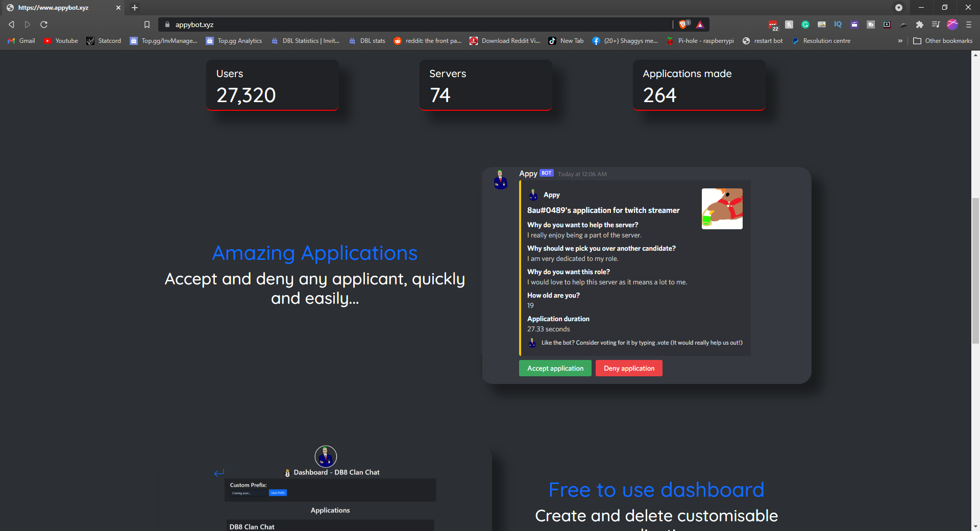Open the extensions puzzle piece menu

(x=920, y=25)
